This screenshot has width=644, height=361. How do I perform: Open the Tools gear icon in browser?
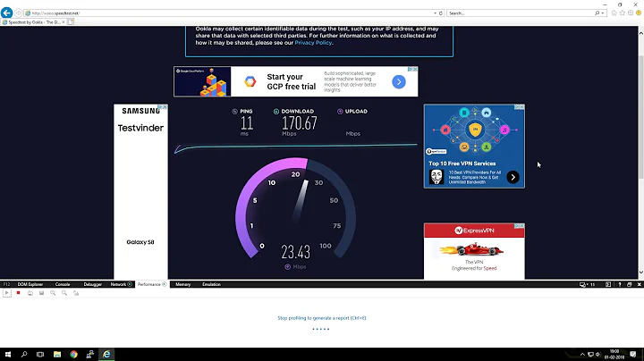pyautogui.click(x=631, y=13)
